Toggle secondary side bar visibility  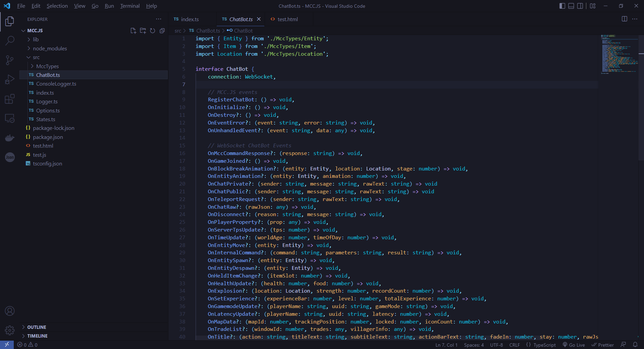click(580, 6)
